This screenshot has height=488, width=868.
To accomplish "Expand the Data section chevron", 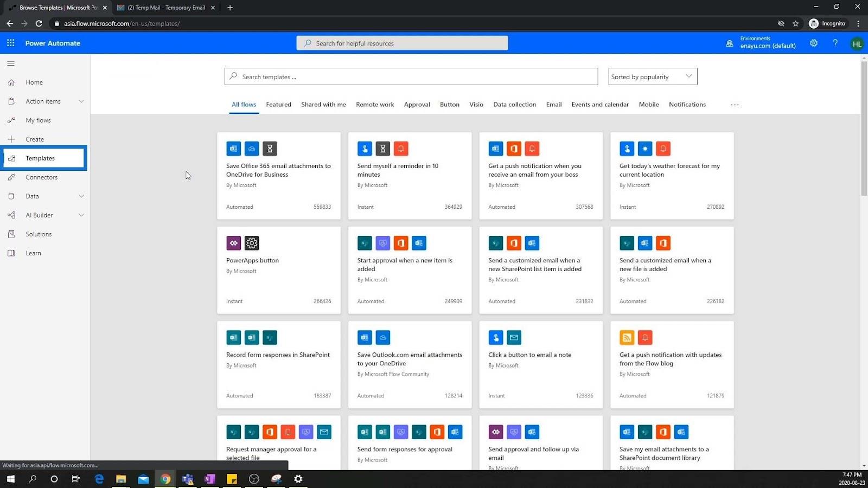I will pyautogui.click(x=81, y=196).
